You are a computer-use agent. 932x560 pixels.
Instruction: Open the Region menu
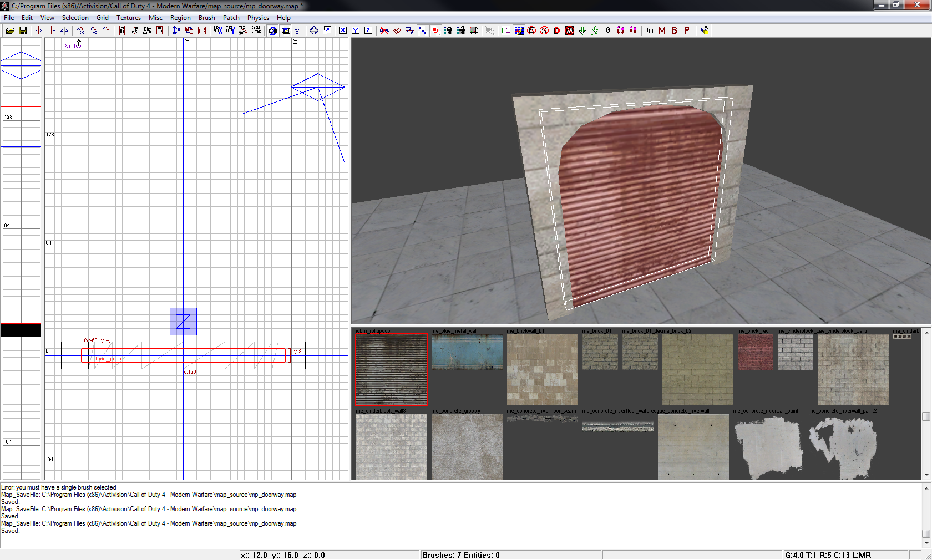click(180, 18)
